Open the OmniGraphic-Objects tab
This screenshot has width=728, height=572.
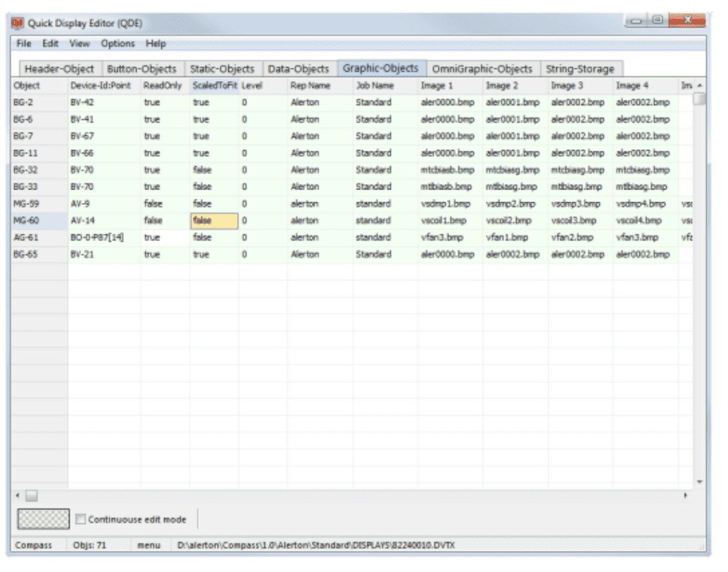pos(482,69)
